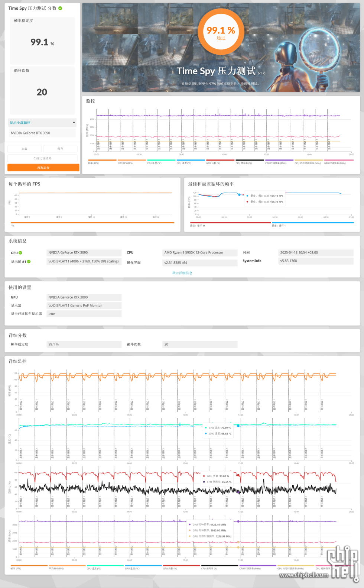Click the green validation check next to GPU
Viewport: 364px width, 588px height.
(x=20, y=253)
